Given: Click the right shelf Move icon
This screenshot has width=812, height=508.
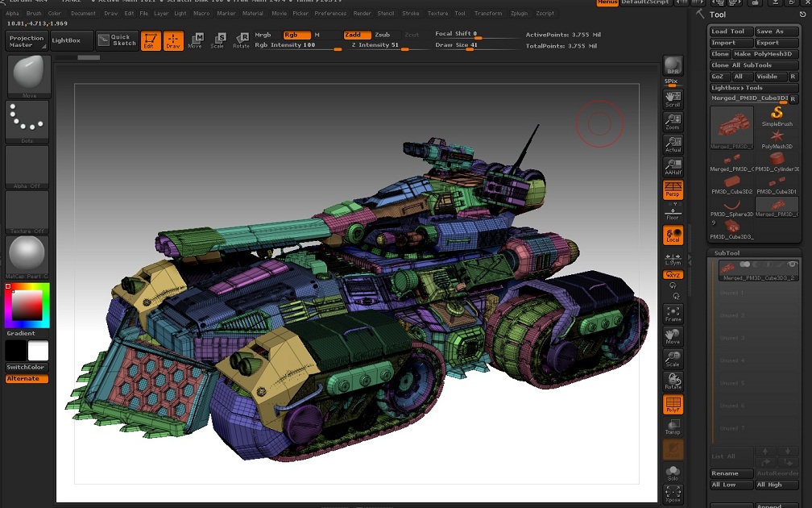Looking at the screenshot, I should pos(673,336).
